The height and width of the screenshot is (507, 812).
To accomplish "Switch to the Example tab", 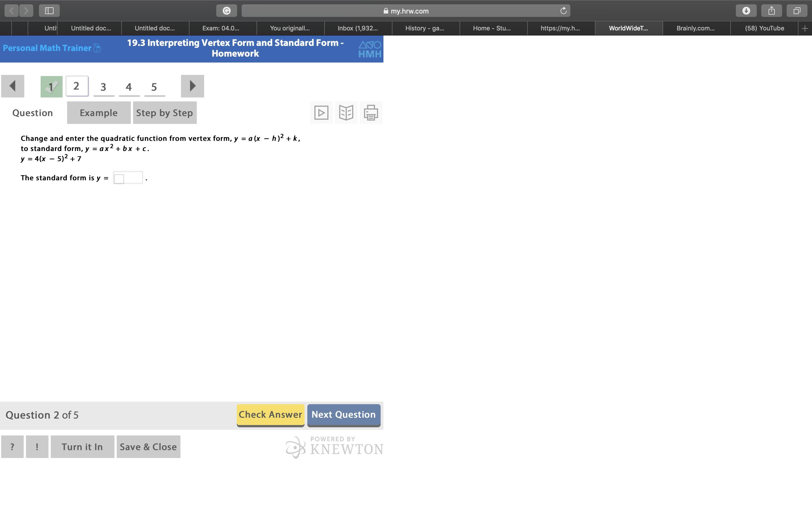I will [99, 113].
